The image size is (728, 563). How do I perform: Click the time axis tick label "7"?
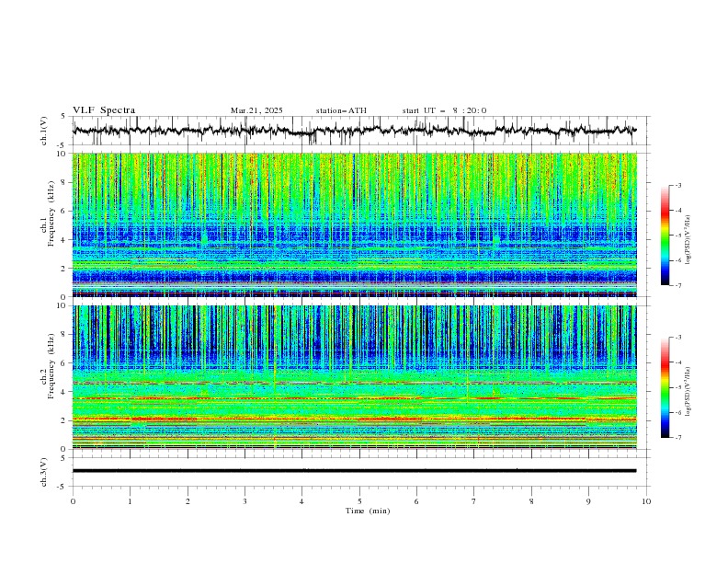[x=474, y=501]
